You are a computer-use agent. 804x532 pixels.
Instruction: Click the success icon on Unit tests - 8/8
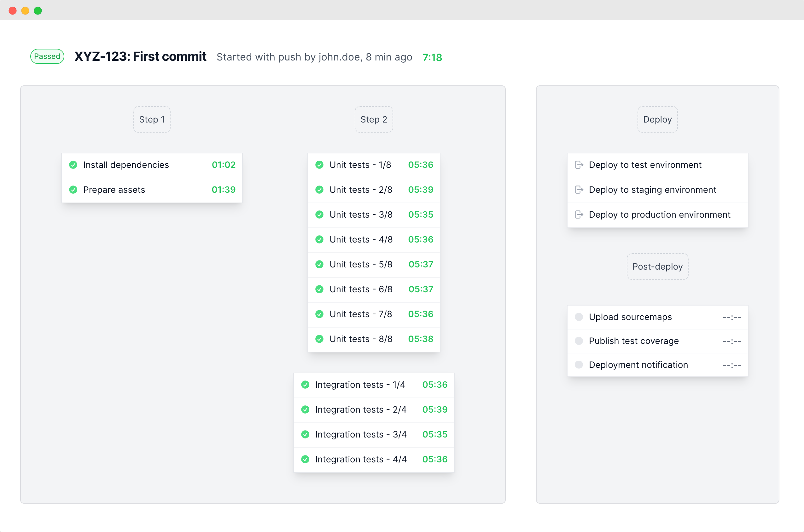coord(319,339)
